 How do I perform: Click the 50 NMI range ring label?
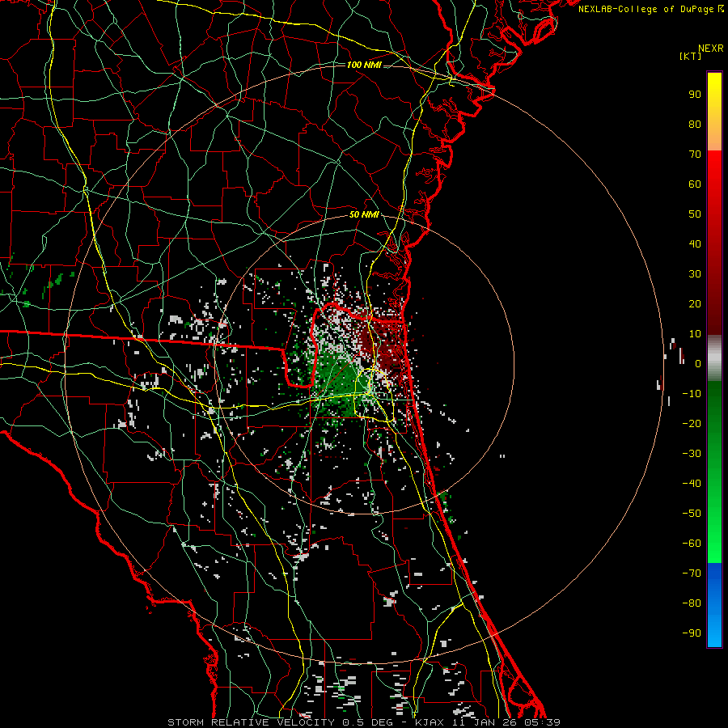[364, 214]
